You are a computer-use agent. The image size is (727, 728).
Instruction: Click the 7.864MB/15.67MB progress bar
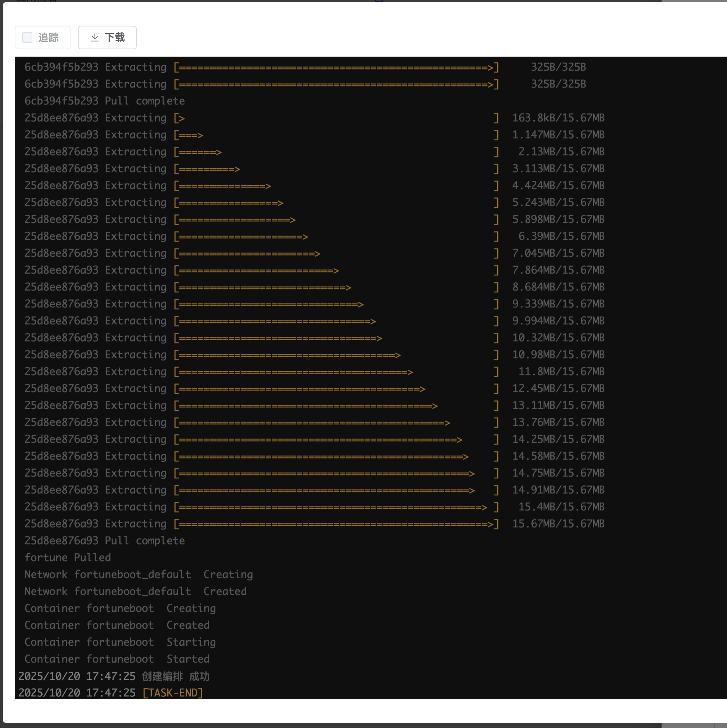[x=336, y=270]
